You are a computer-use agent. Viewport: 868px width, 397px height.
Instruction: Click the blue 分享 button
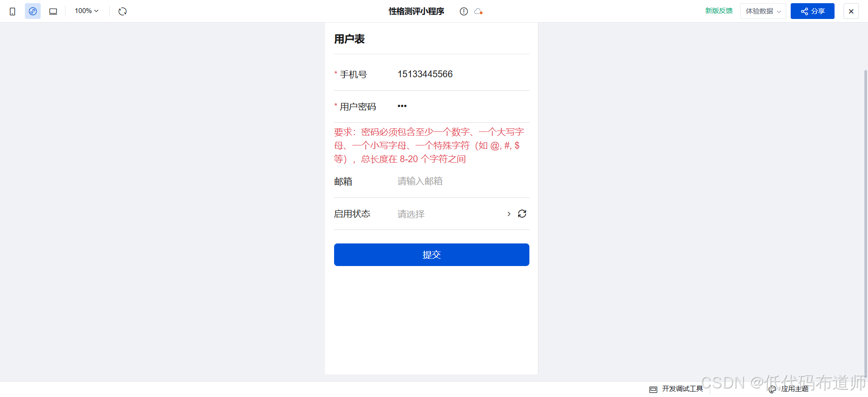(x=812, y=11)
